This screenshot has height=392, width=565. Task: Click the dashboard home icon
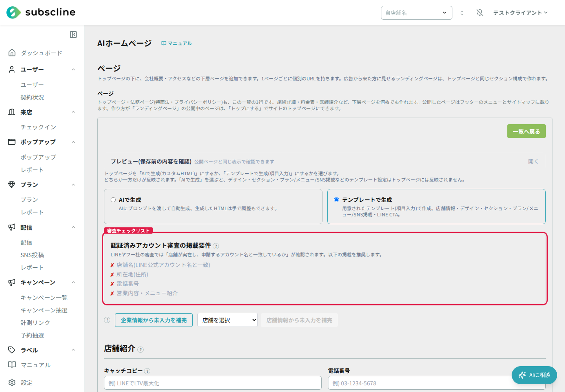point(12,53)
